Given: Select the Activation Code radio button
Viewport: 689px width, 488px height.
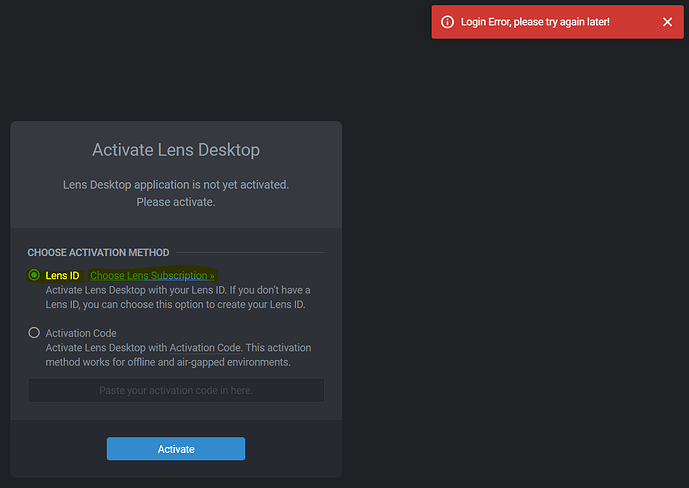Looking at the screenshot, I should pyautogui.click(x=34, y=333).
